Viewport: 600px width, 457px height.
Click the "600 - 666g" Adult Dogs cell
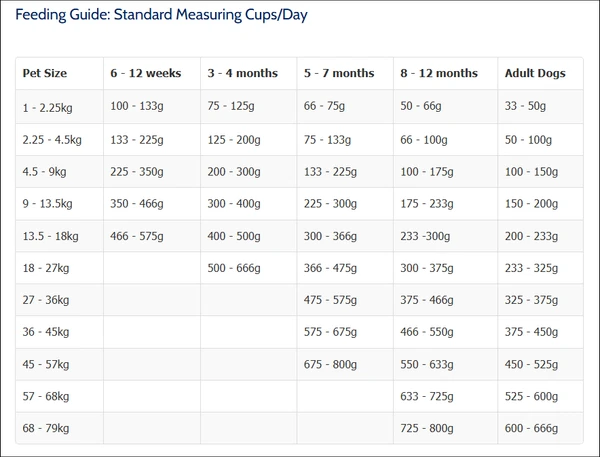[533, 427]
